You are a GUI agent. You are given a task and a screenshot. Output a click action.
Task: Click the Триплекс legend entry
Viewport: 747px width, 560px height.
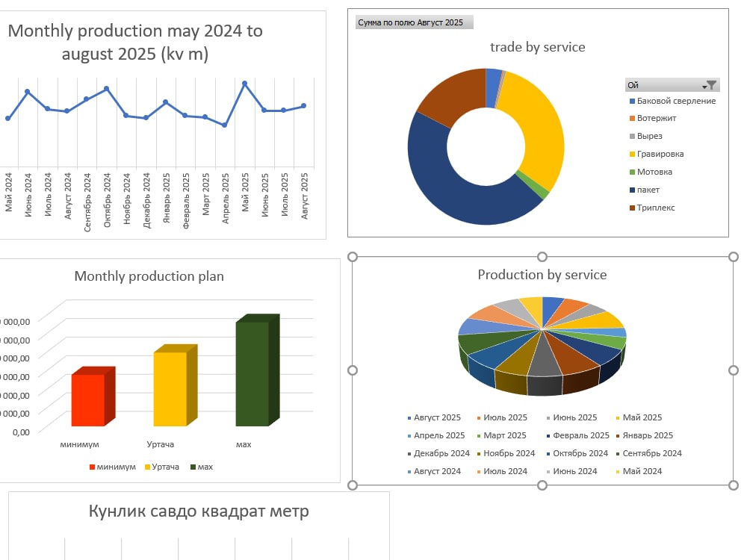click(x=652, y=208)
